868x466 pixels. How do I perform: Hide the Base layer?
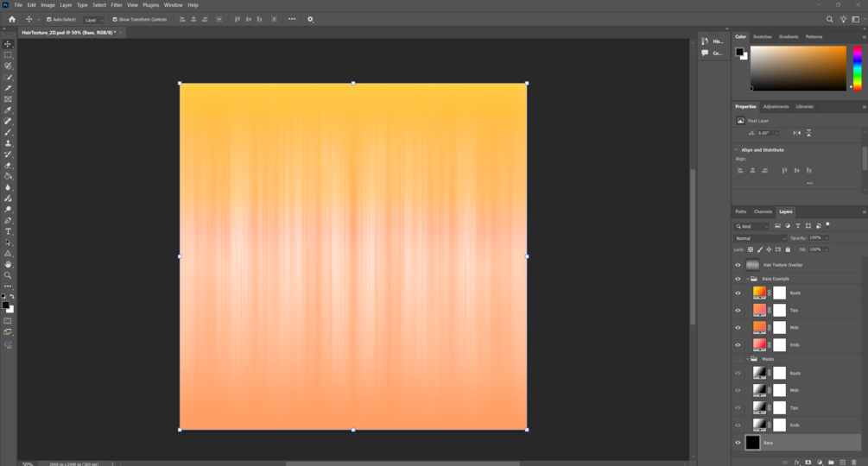[x=738, y=442]
